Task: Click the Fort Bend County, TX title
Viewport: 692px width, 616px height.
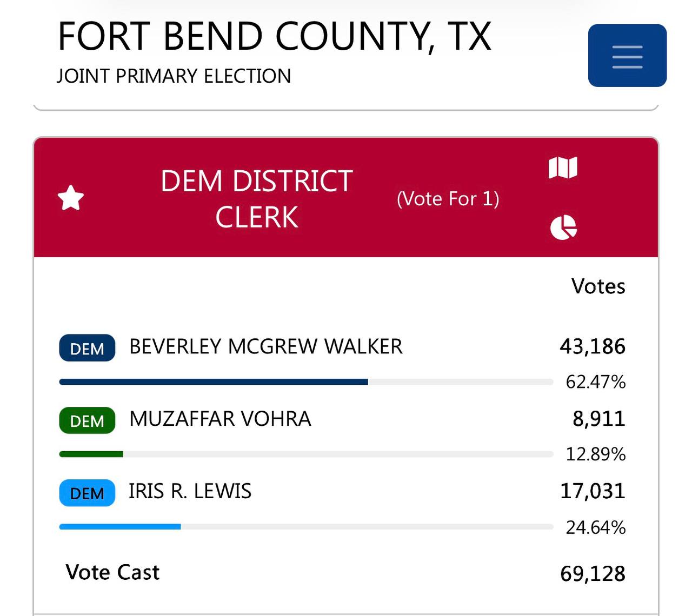Action: (275, 36)
